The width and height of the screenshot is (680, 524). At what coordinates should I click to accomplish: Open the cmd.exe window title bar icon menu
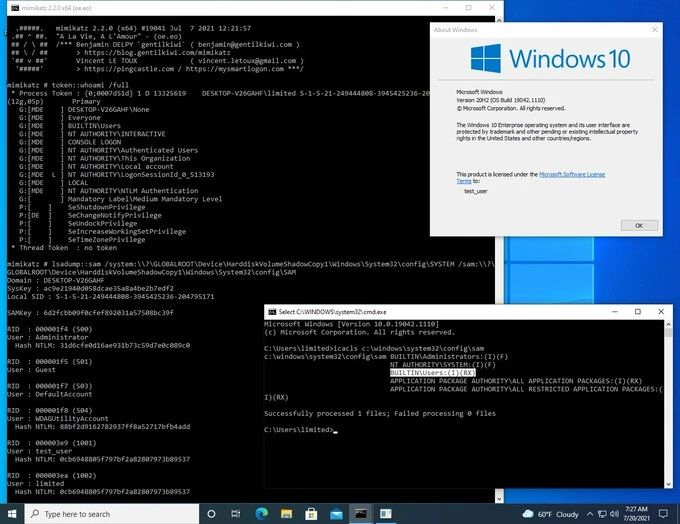point(270,312)
